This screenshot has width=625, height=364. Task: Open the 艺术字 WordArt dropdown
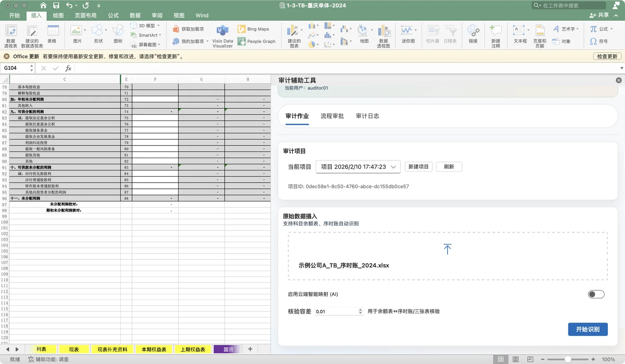pyautogui.click(x=577, y=29)
